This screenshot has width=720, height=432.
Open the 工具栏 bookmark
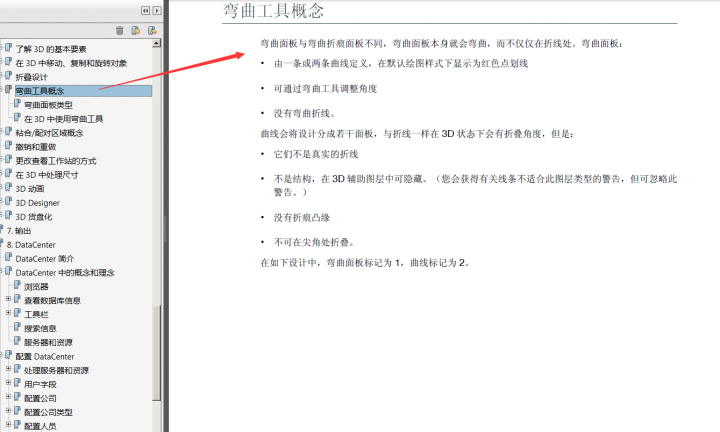coord(36,314)
